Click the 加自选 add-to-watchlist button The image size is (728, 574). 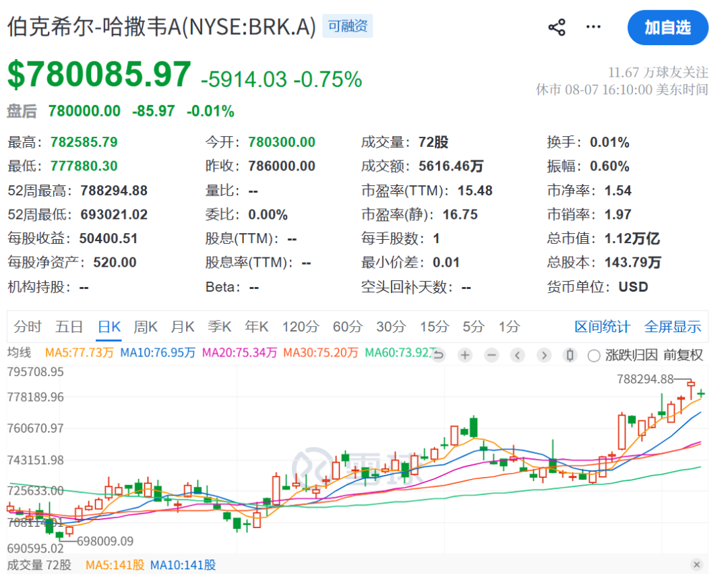click(667, 28)
